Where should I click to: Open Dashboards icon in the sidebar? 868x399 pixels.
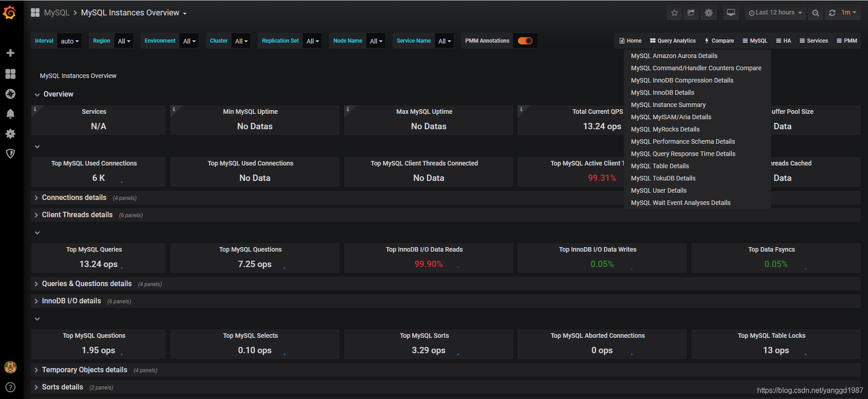click(x=10, y=74)
